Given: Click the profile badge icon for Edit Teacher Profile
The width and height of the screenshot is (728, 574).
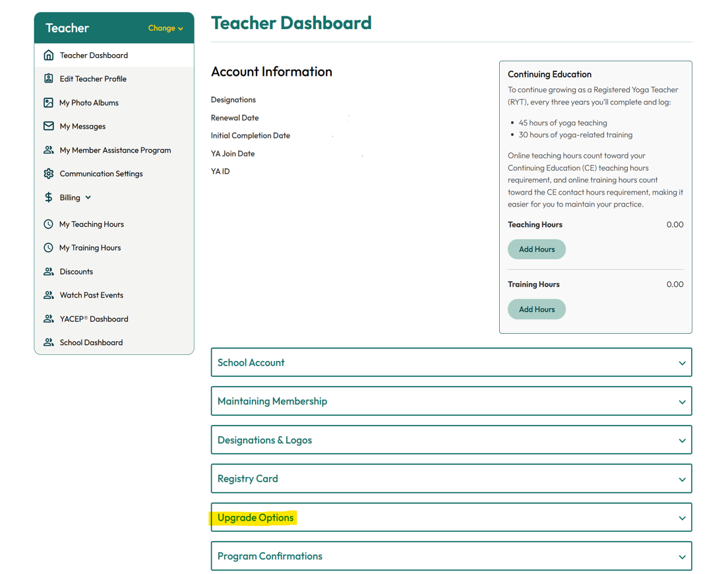Looking at the screenshot, I should (48, 79).
